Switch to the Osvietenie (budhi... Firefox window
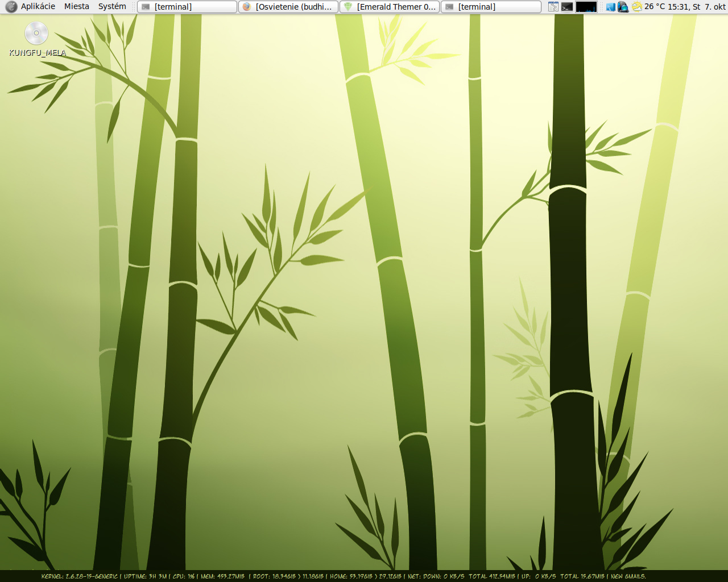The image size is (728, 582). [288, 7]
